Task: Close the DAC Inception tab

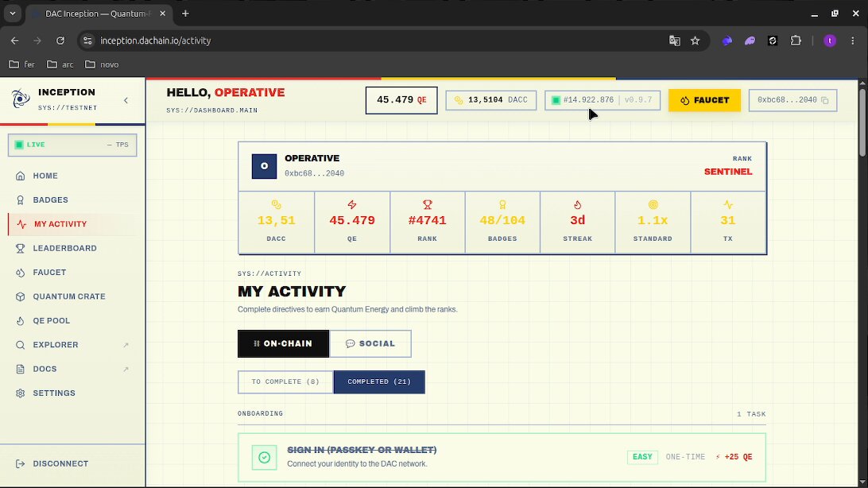Action: tap(163, 14)
